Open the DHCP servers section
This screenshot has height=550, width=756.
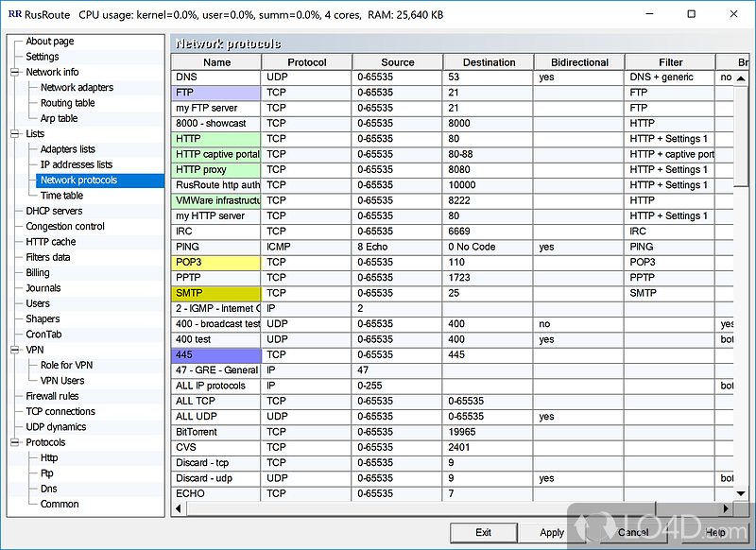(x=54, y=211)
